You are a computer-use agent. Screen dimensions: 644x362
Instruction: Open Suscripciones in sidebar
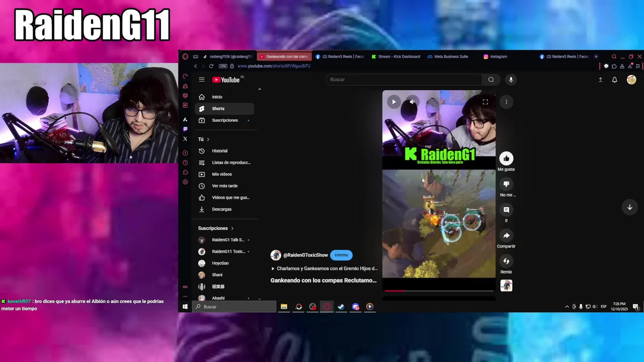pyautogui.click(x=223, y=120)
